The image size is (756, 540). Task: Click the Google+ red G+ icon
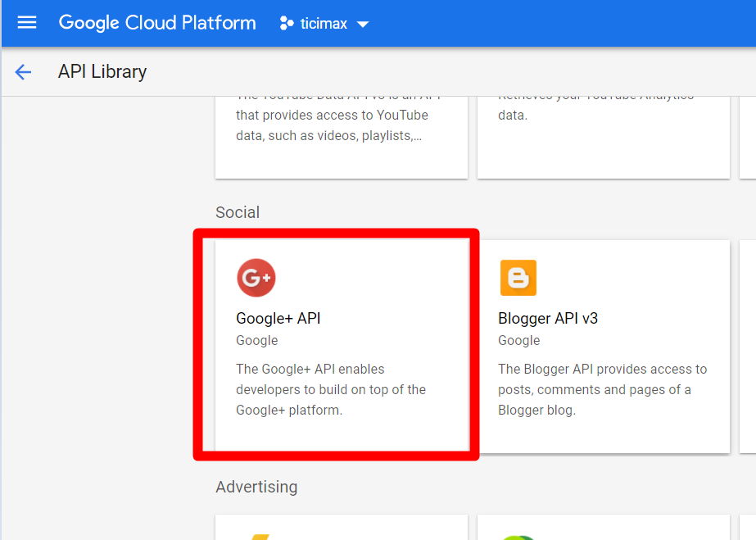click(256, 278)
